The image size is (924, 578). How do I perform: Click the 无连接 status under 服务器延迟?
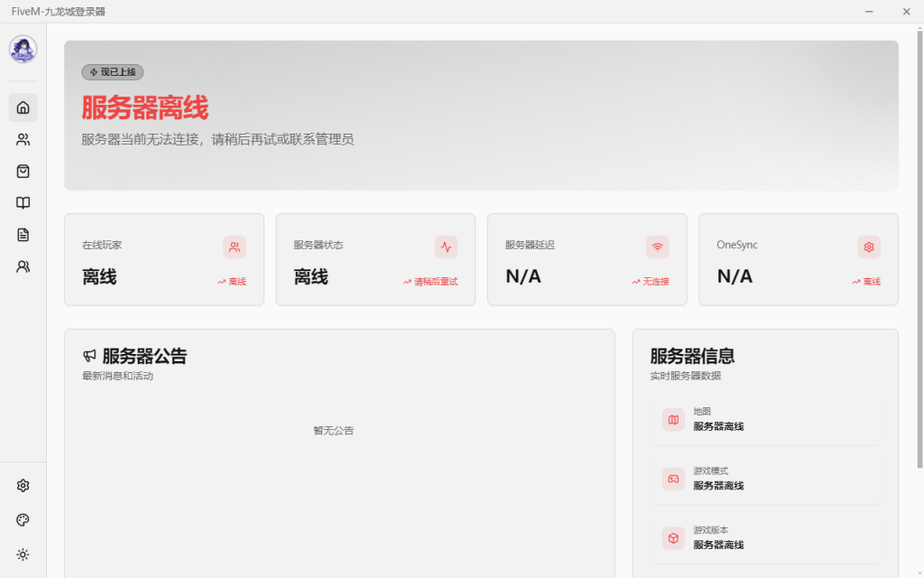[x=655, y=282]
